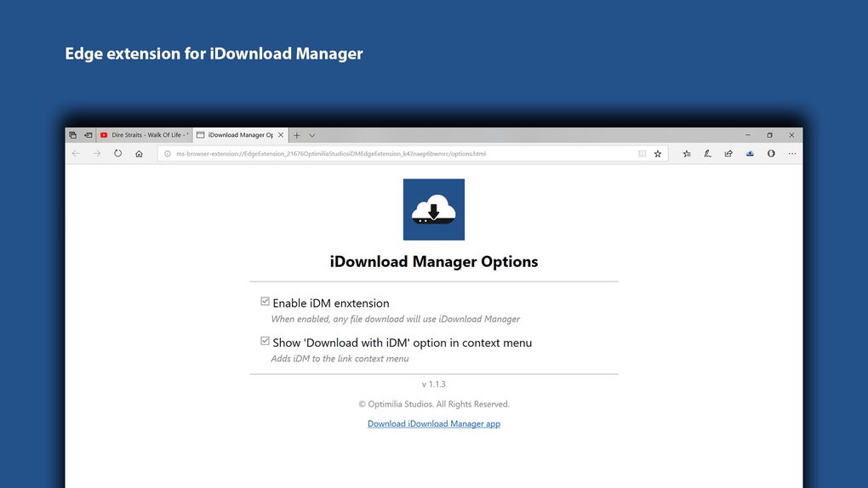Screen dimensions: 868x488
Task: Share this page
Action: tap(728, 154)
